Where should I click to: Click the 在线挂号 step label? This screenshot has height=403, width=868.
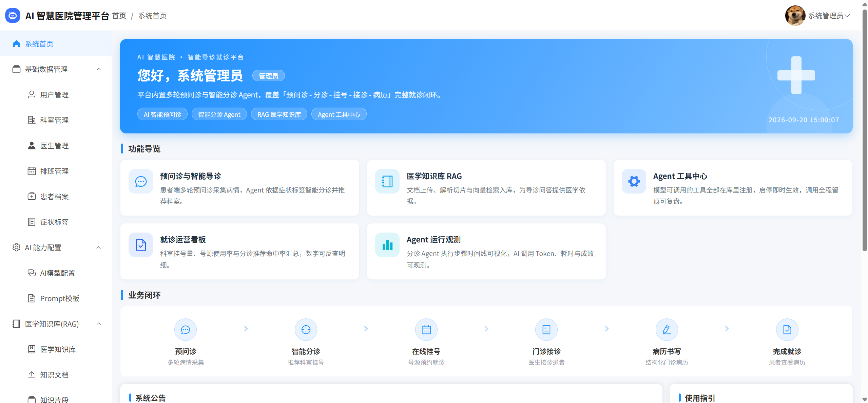(x=426, y=351)
